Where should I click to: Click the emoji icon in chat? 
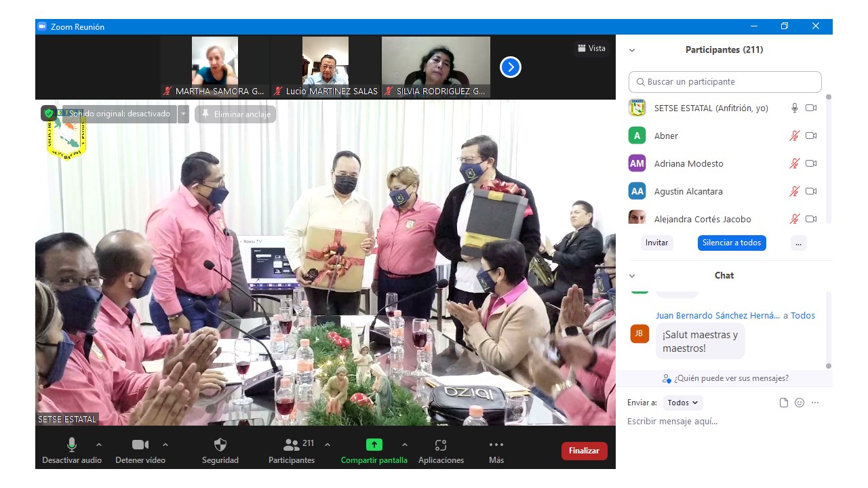pyautogui.click(x=800, y=403)
